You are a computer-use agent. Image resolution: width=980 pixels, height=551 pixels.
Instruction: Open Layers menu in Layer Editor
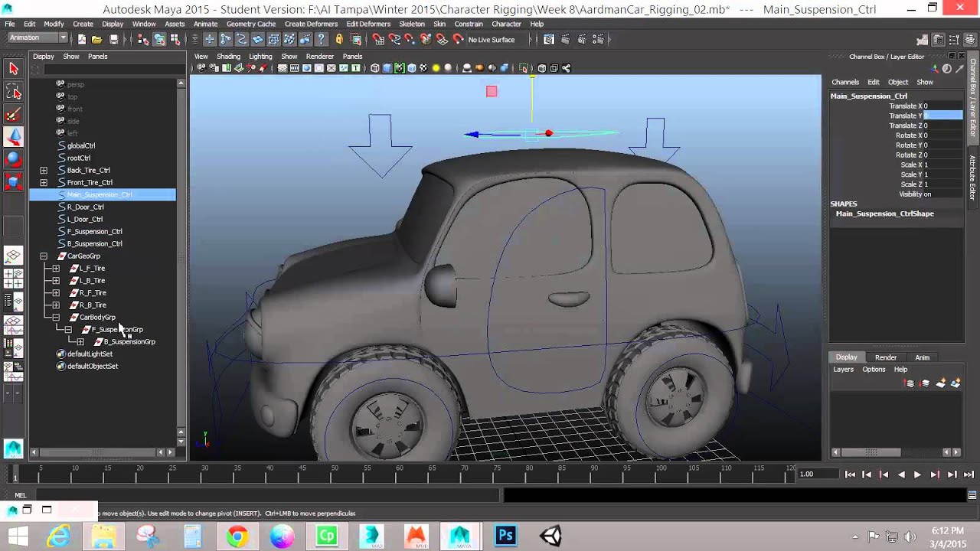[x=843, y=369]
